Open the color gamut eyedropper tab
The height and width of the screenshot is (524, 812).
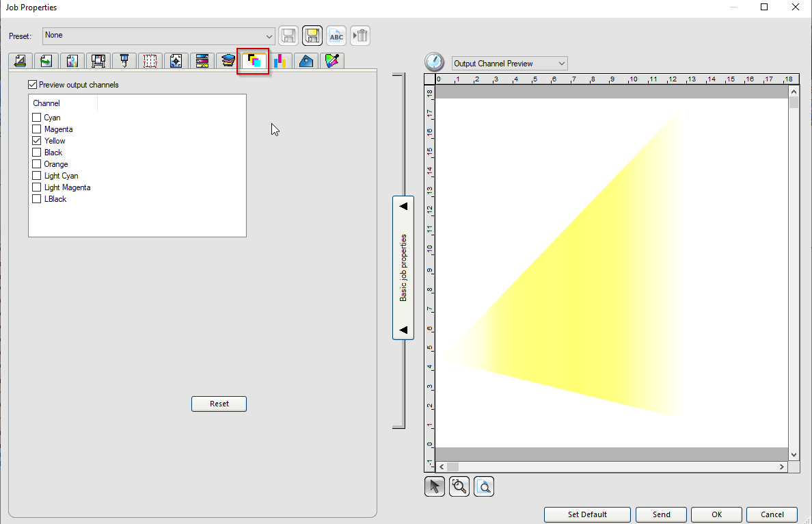[x=332, y=61]
